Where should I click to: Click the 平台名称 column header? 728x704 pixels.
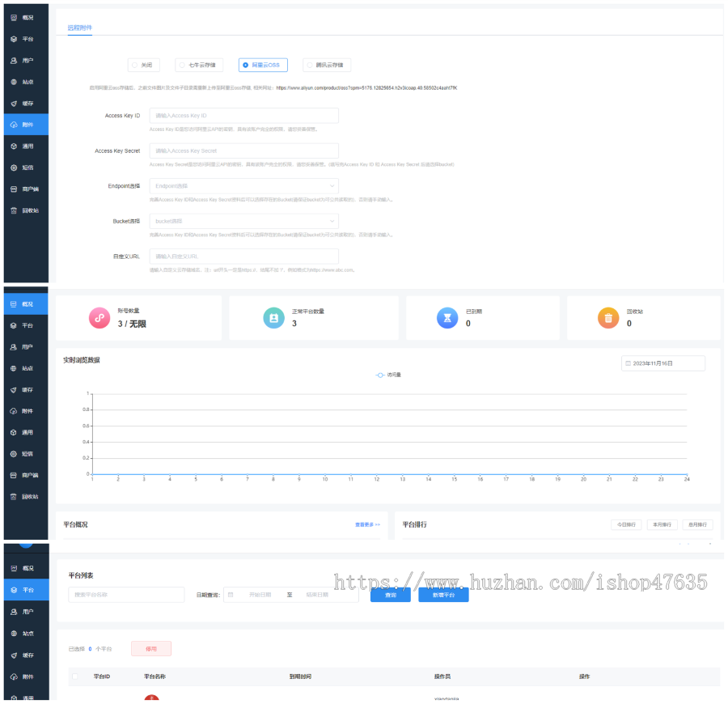(x=154, y=676)
